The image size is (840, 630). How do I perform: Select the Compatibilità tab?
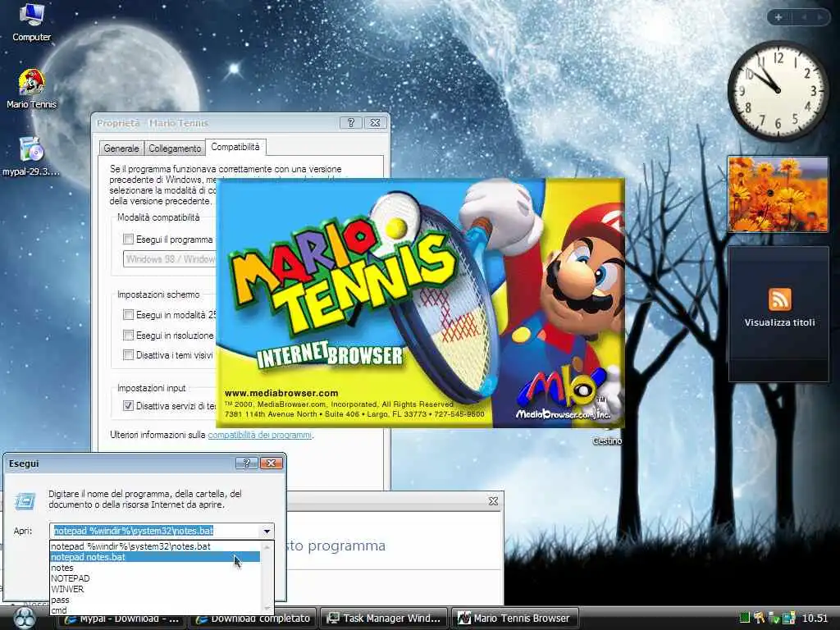click(235, 147)
